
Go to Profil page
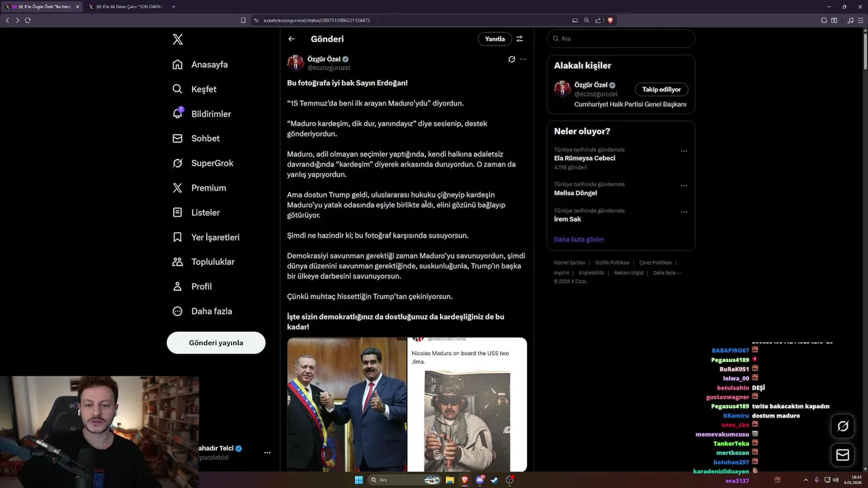click(x=192, y=286)
